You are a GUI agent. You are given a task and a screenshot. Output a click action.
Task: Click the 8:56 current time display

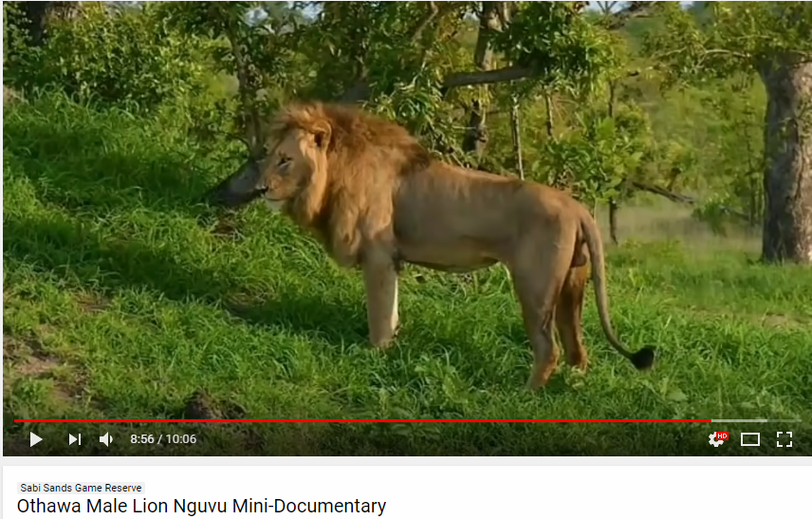[142, 439]
